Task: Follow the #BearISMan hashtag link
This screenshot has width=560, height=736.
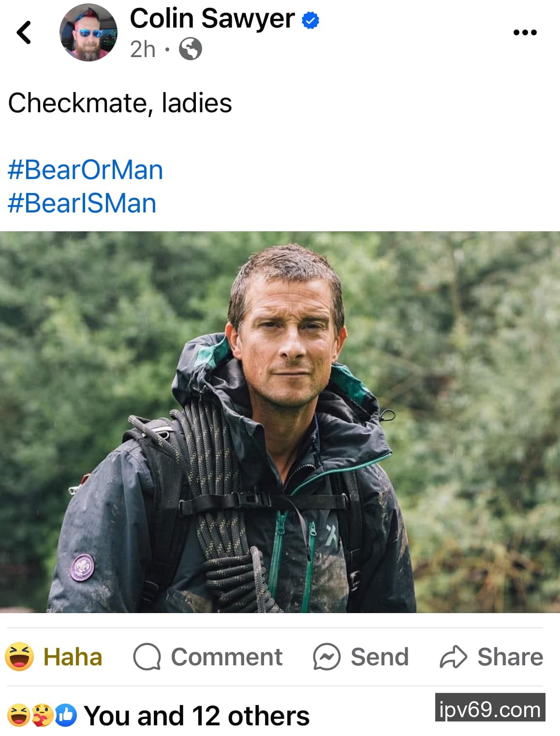Action: (x=82, y=203)
